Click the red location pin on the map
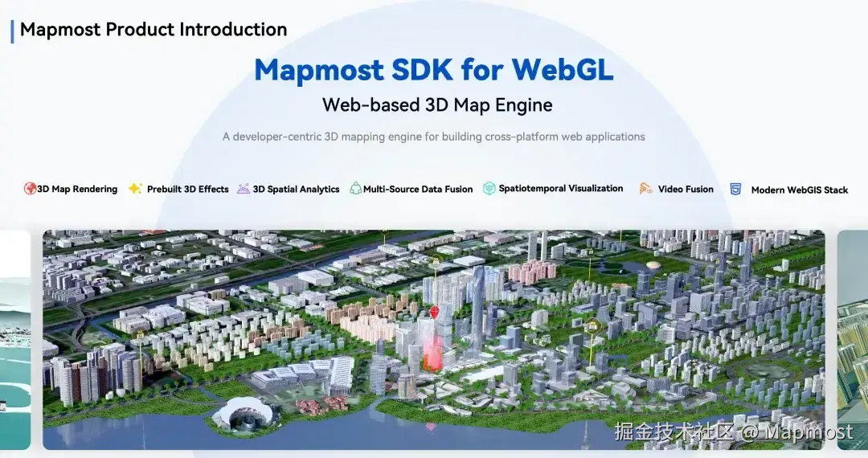Screen dimensions: 868x458 (x=435, y=312)
